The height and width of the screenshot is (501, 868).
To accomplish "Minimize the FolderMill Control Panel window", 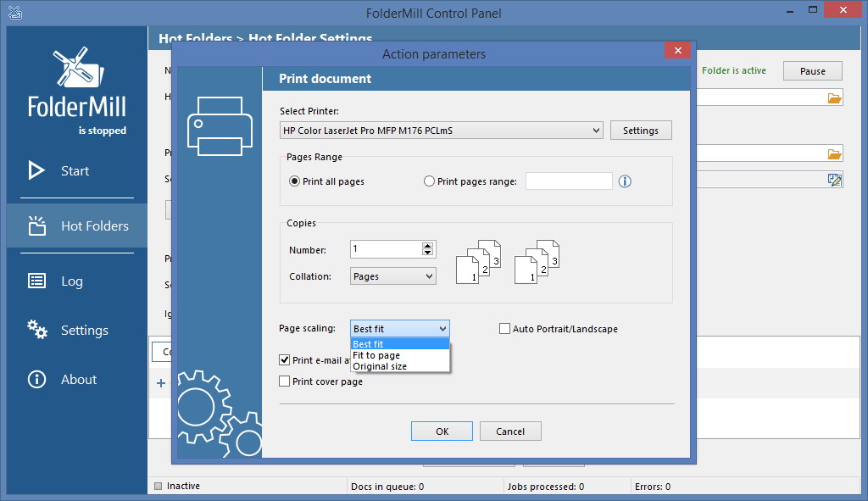I will [789, 10].
